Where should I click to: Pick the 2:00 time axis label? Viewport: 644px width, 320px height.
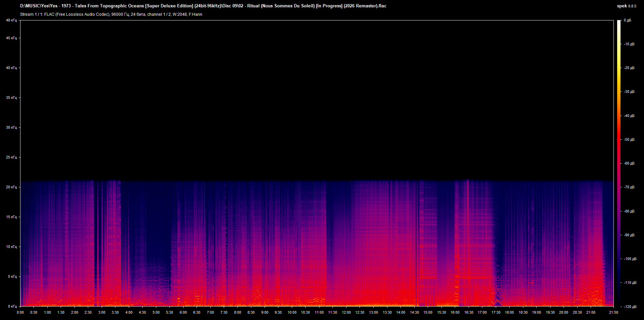pos(75,312)
